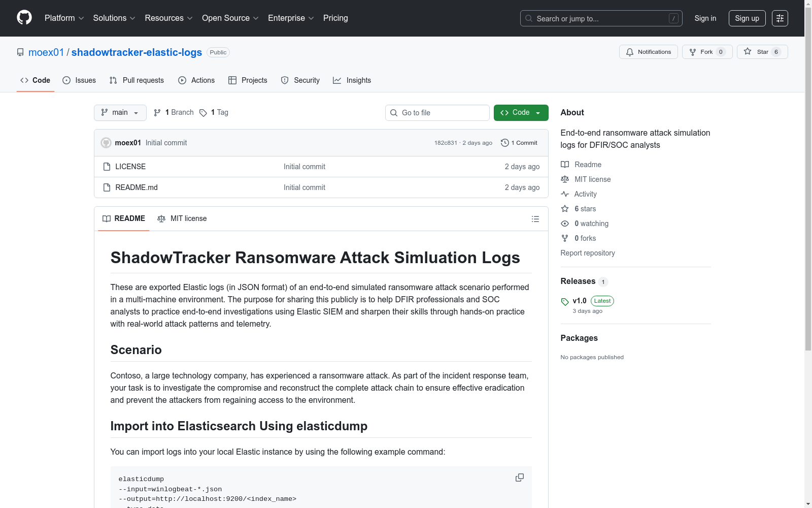Open the main branch selector dropdown
The width and height of the screenshot is (812, 508).
[120, 113]
